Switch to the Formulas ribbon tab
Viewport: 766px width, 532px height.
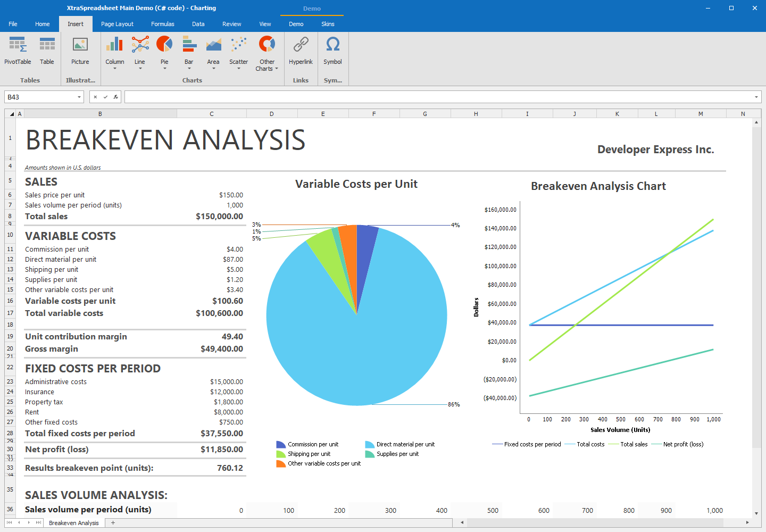[162, 24]
